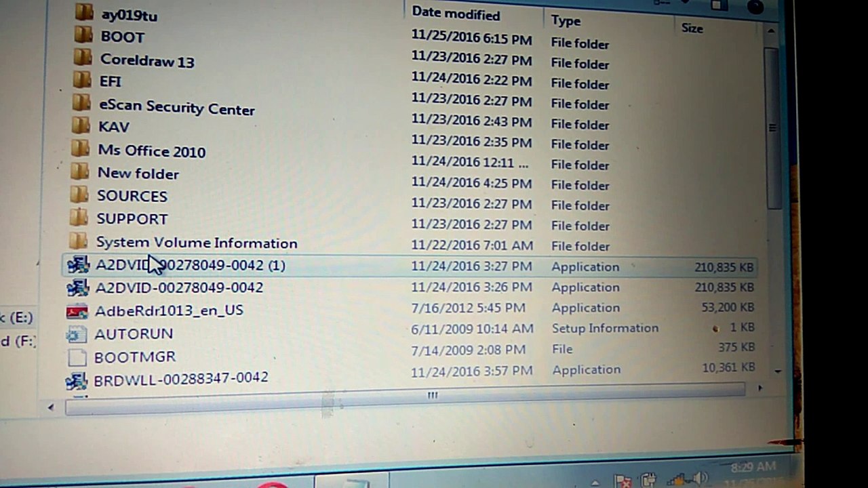Screen dimensions: 868x488
Task: Click the size value 375 KB
Action: (736, 347)
